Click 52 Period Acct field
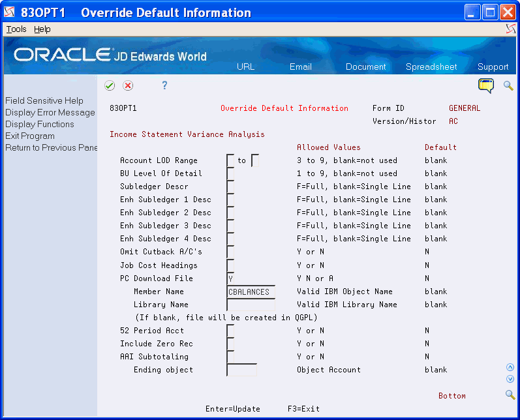Screen dimensions: 520x420 (x=230, y=331)
